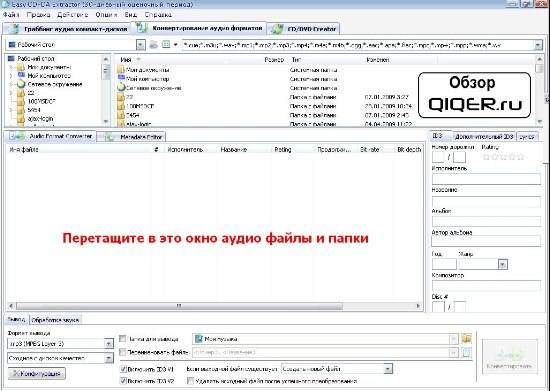Click Мой компьютер icon in file list
The image size is (550, 391).
coord(121,79)
